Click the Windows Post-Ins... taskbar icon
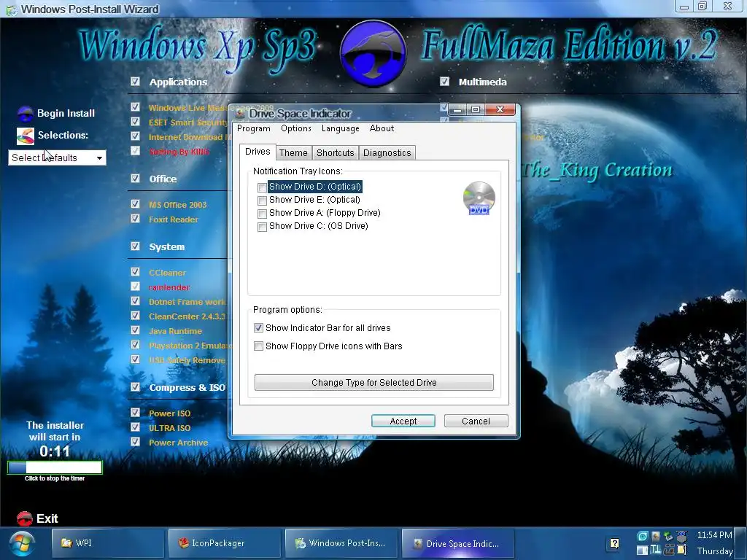 [x=300, y=542]
